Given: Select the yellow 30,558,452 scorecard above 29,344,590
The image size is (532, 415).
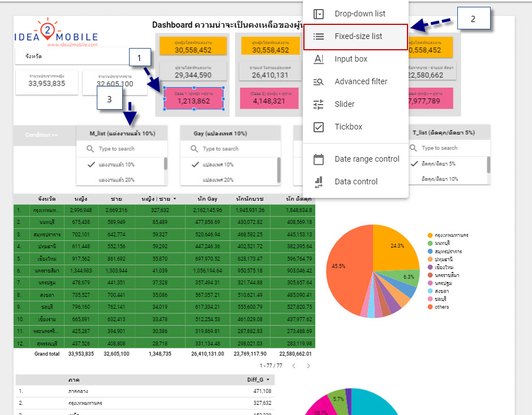Looking at the screenshot, I should coord(193,46).
